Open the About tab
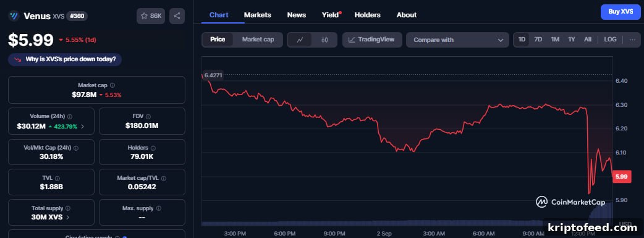This screenshot has height=238, width=644. (407, 15)
